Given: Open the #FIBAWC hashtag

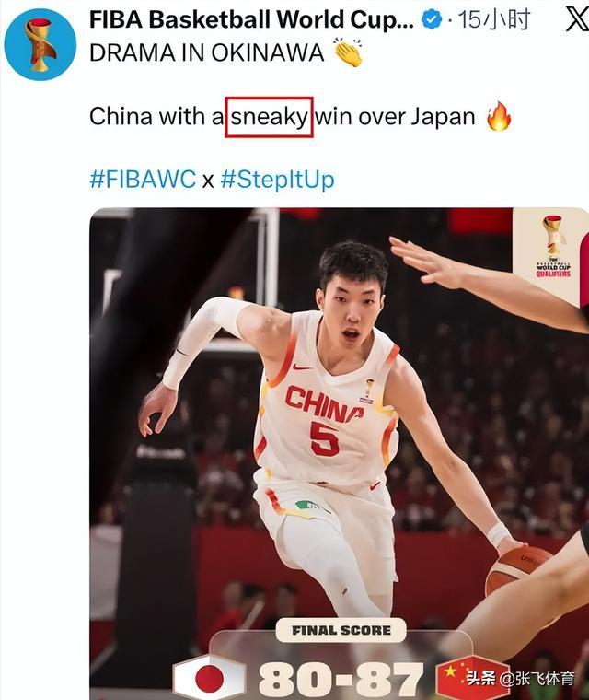Looking at the screenshot, I should [x=143, y=180].
